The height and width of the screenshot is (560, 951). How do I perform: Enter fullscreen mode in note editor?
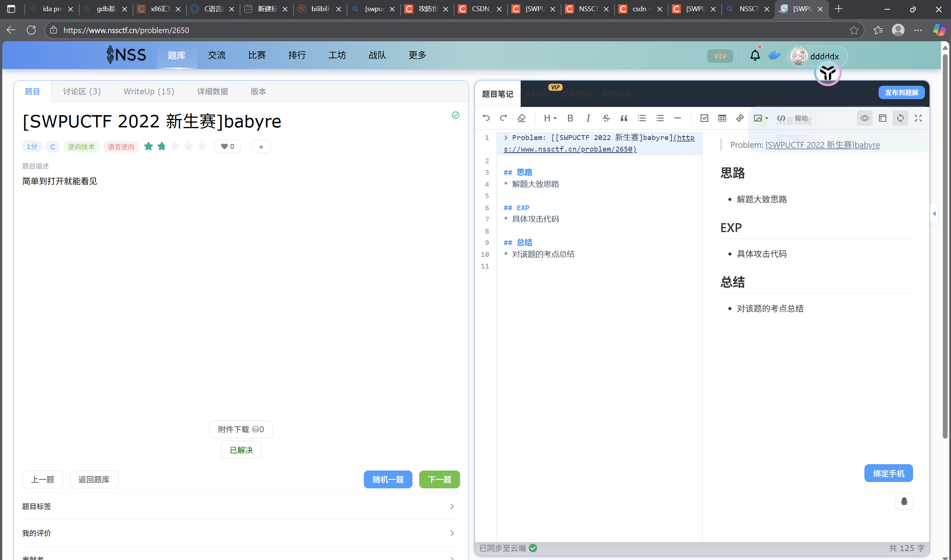point(918,118)
